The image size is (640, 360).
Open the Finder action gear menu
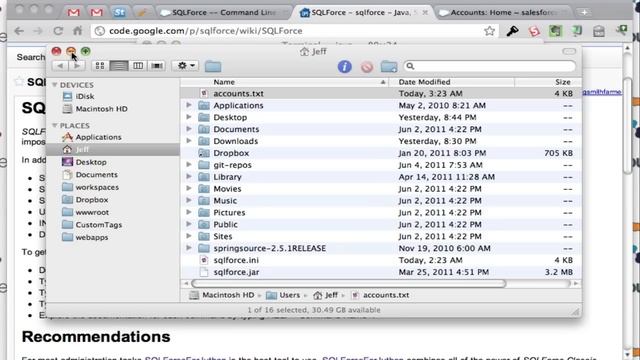click(186, 66)
